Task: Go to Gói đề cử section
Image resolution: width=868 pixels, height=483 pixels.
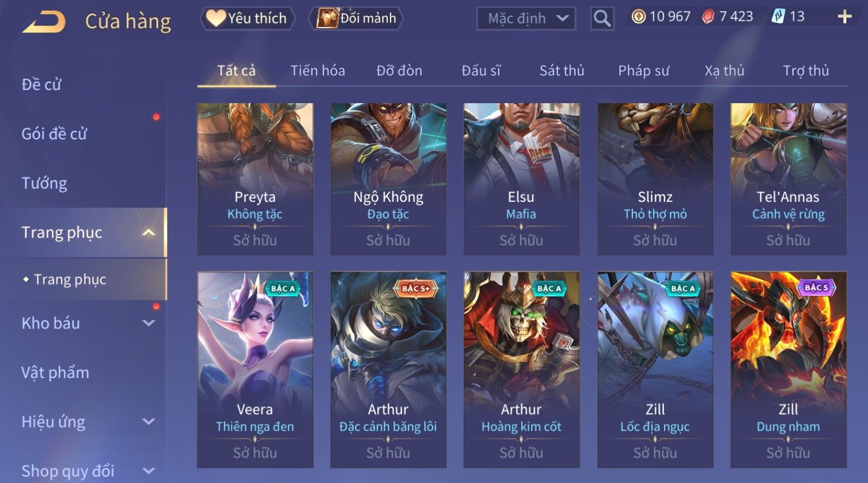Action: [54, 134]
